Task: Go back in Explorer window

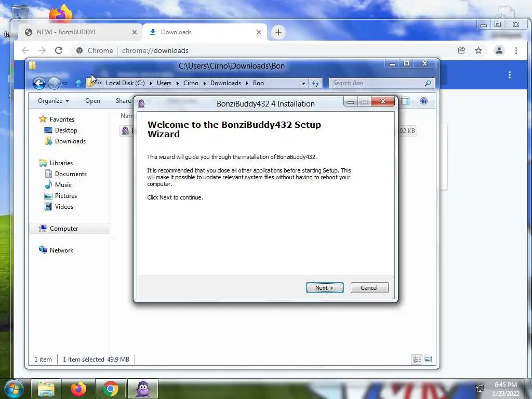Action: [x=39, y=83]
